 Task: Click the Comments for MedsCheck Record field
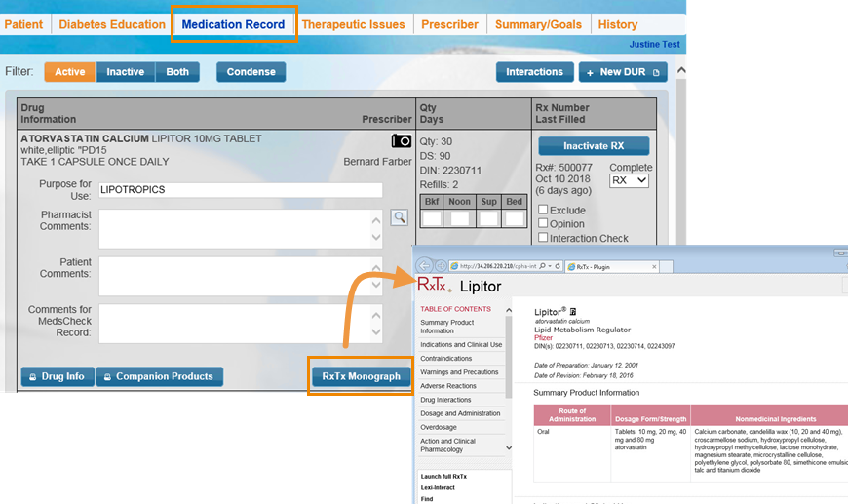pos(241,324)
